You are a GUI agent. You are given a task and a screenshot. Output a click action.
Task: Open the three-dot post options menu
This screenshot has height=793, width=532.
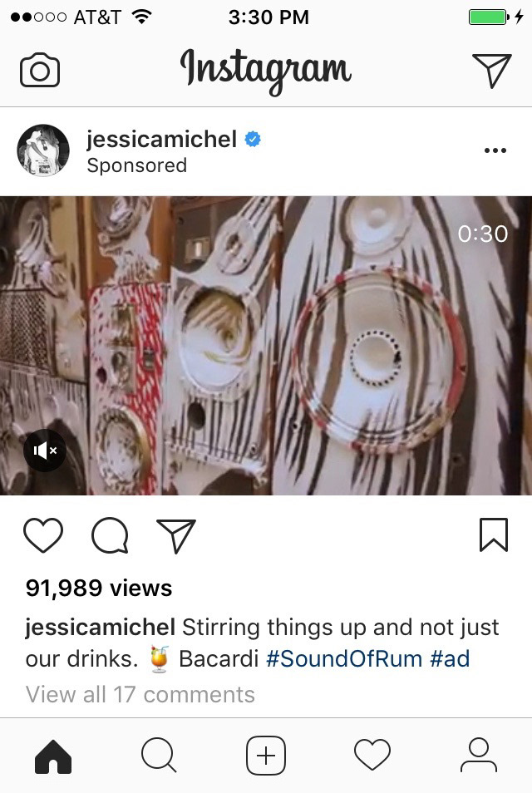coord(495,150)
